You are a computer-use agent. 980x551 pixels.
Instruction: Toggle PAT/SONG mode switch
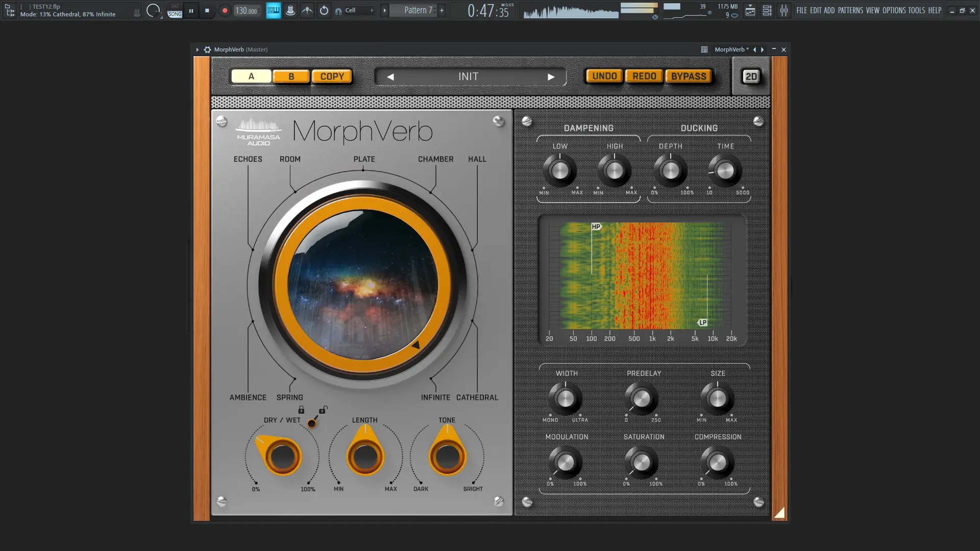click(x=175, y=10)
